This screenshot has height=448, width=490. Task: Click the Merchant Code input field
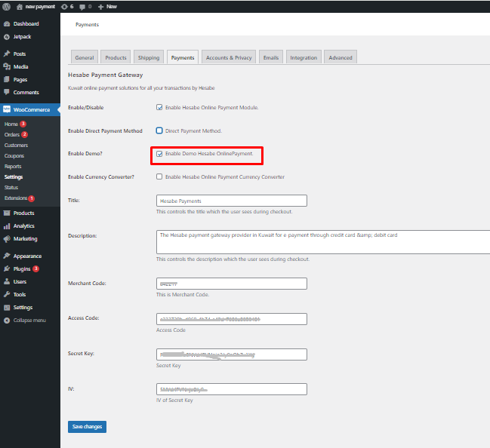click(231, 284)
